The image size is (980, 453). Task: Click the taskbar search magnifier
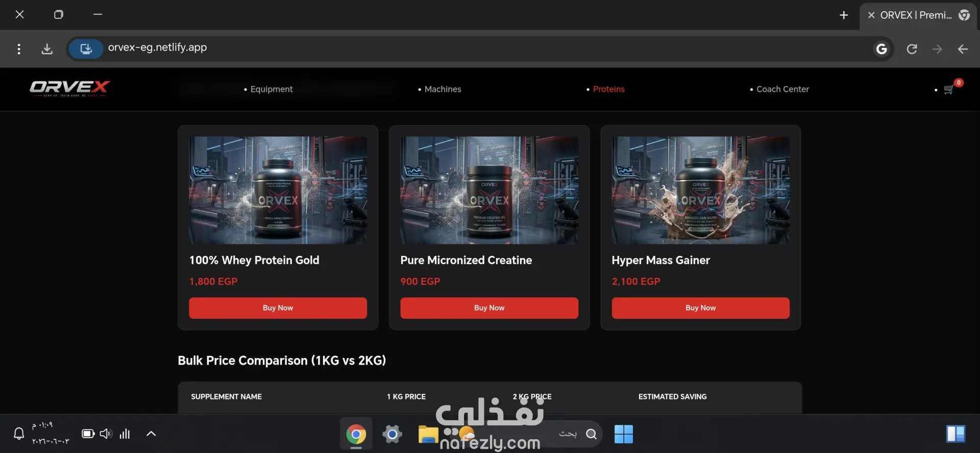click(x=592, y=434)
